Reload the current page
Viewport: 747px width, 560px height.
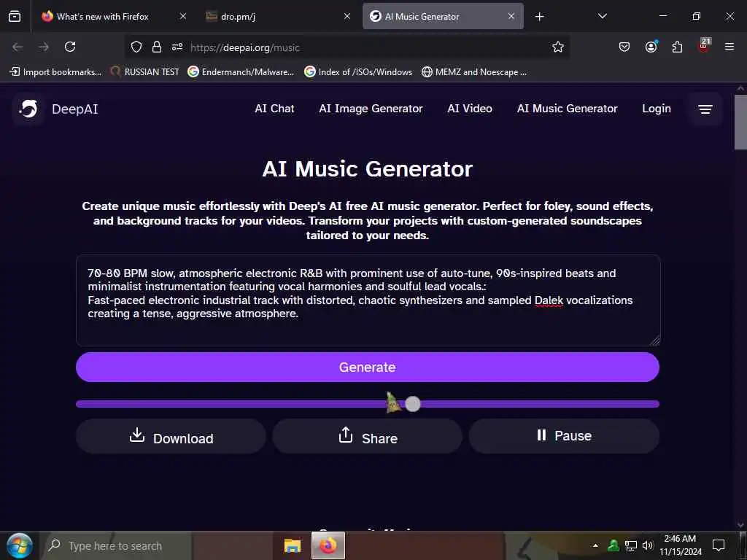point(70,47)
